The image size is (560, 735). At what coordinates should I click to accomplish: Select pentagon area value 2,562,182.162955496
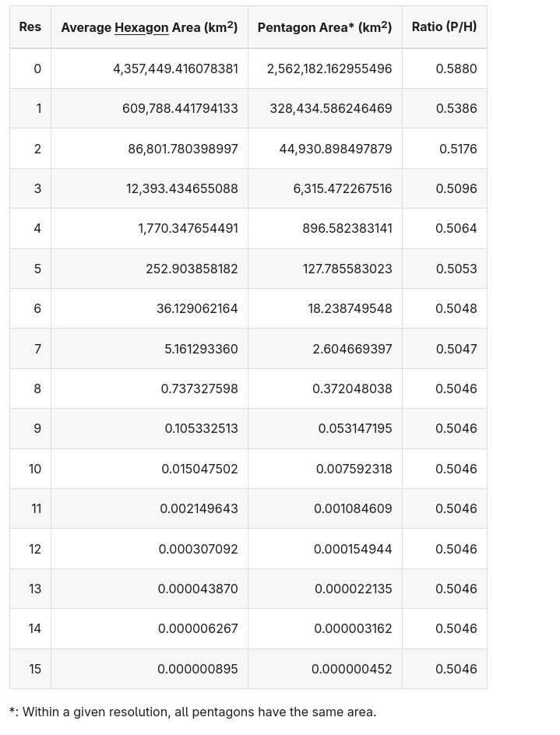click(329, 69)
